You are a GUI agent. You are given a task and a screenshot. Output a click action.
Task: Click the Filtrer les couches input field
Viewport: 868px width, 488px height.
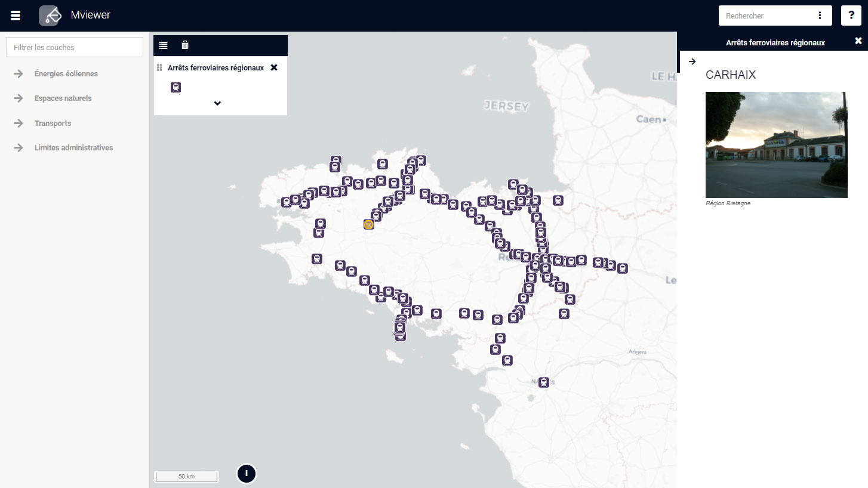(x=75, y=47)
